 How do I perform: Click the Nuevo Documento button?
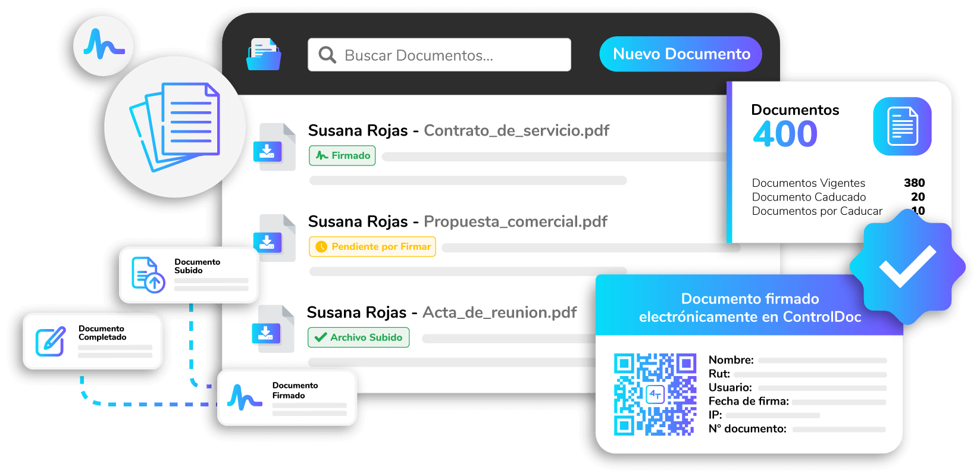[681, 54]
